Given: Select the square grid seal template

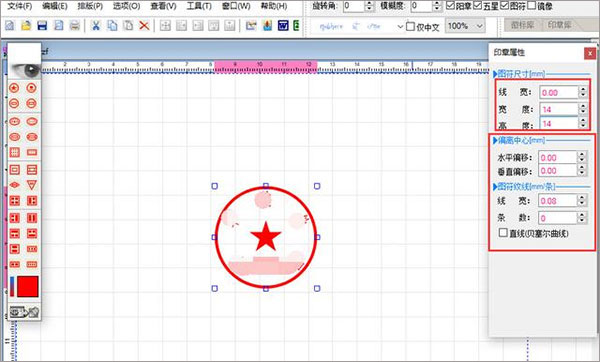Looking at the screenshot, I should point(15,152).
